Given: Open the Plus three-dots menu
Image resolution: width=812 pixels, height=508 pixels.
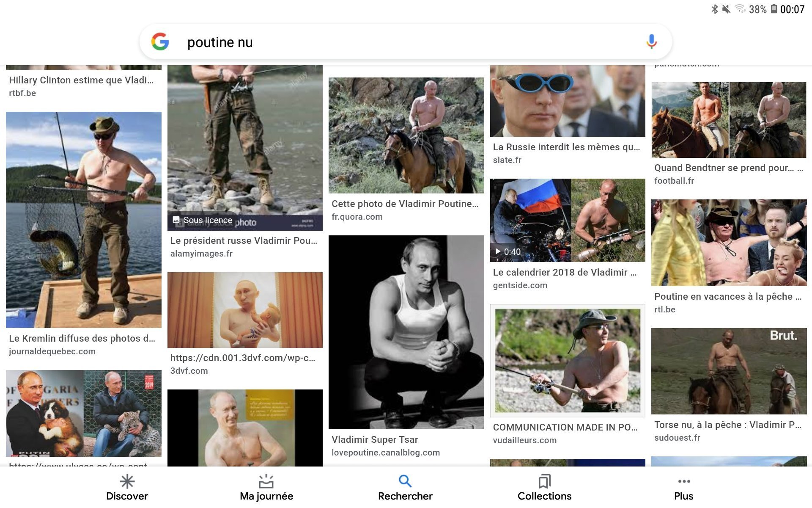Looking at the screenshot, I should [x=684, y=481].
